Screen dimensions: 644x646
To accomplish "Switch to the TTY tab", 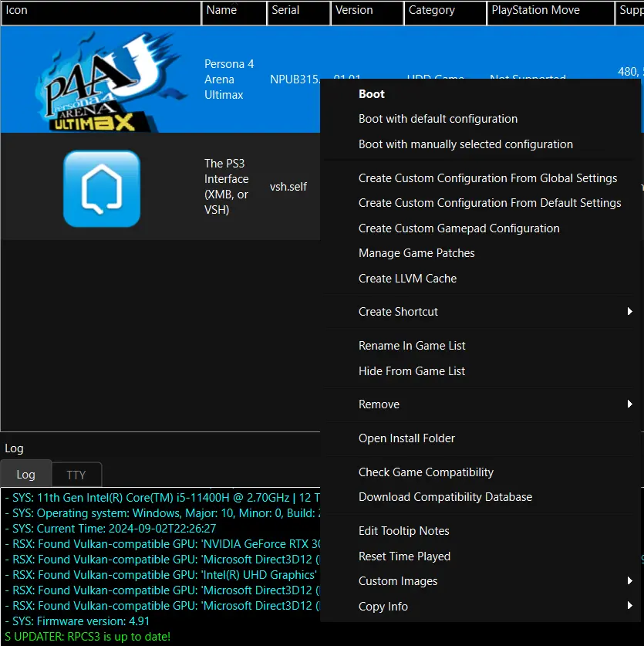I will click(x=76, y=475).
